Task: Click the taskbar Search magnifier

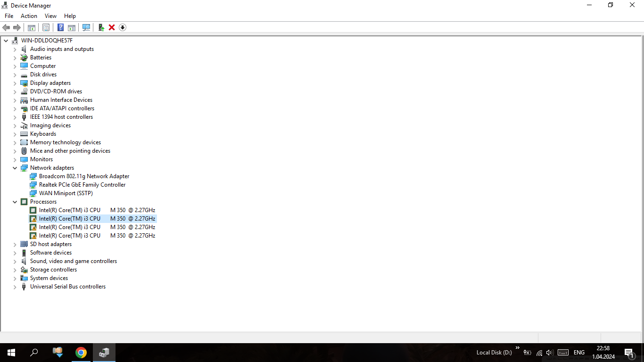Action: click(x=34, y=353)
